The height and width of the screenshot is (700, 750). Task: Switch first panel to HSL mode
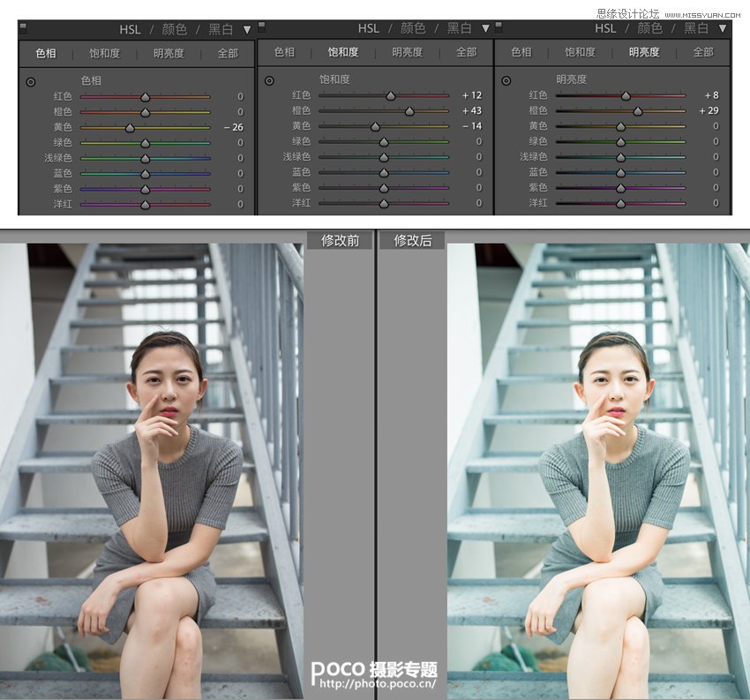[130, 30]
